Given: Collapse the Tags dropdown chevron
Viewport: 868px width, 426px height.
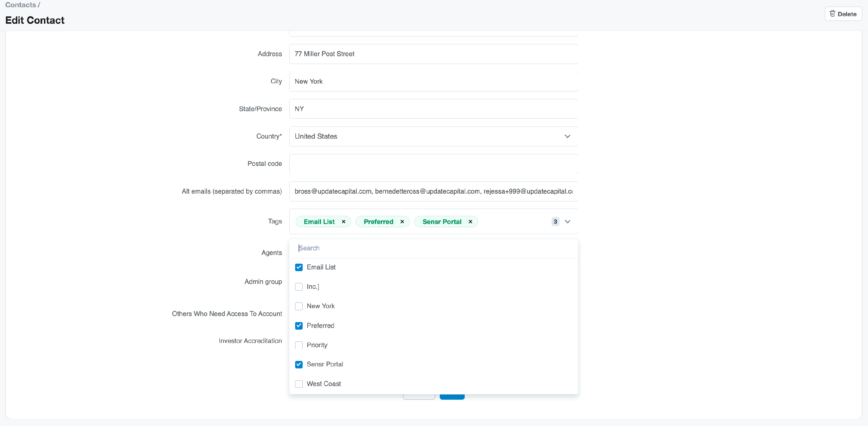Looking at the screenshot, I should pyautogui.click(x=567, y=221).
